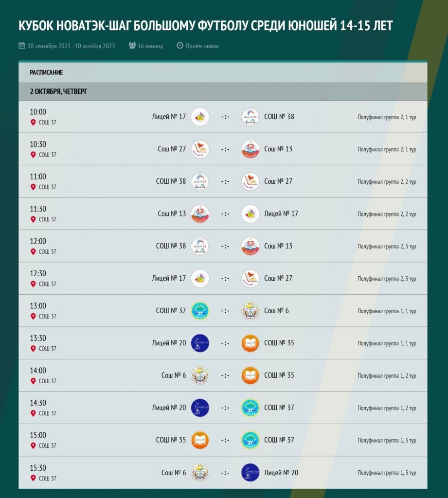Open team СОШ № 38 in 12:00 match

coord(171,246)
